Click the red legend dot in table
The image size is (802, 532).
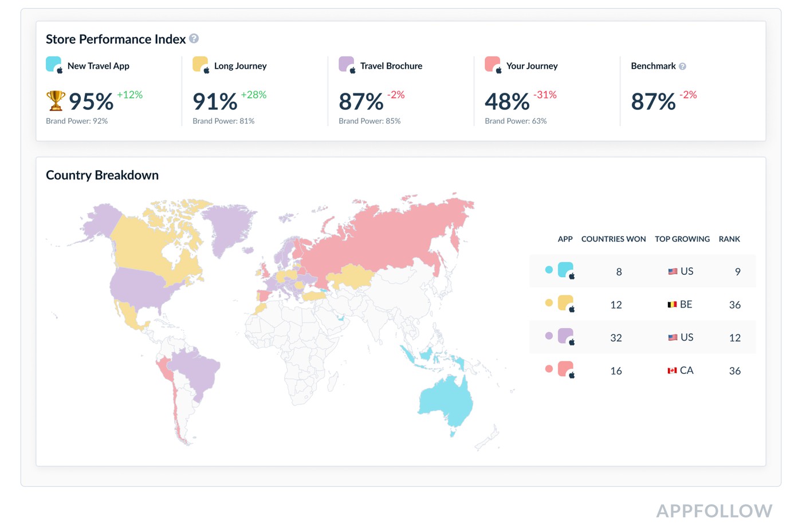549,369
